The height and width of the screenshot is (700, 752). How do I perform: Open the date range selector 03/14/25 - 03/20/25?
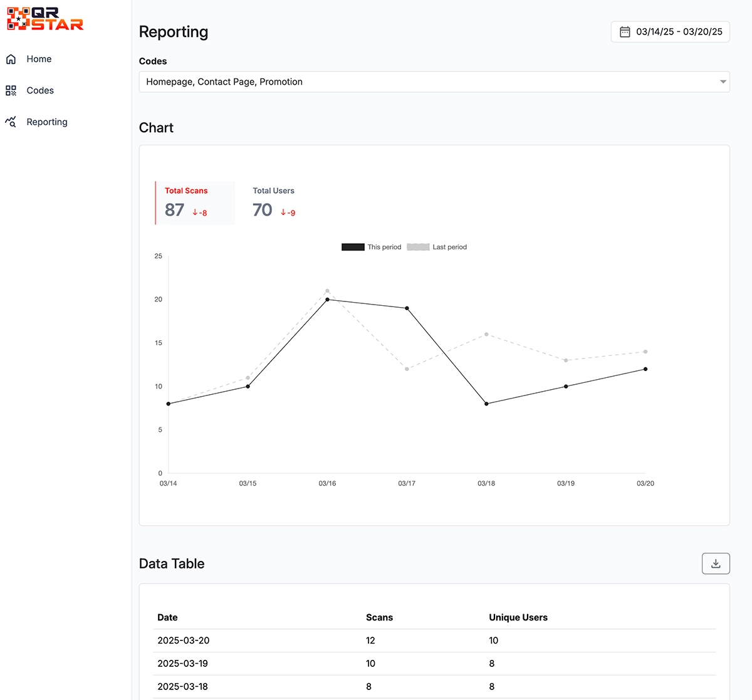[x=670, y=31]
